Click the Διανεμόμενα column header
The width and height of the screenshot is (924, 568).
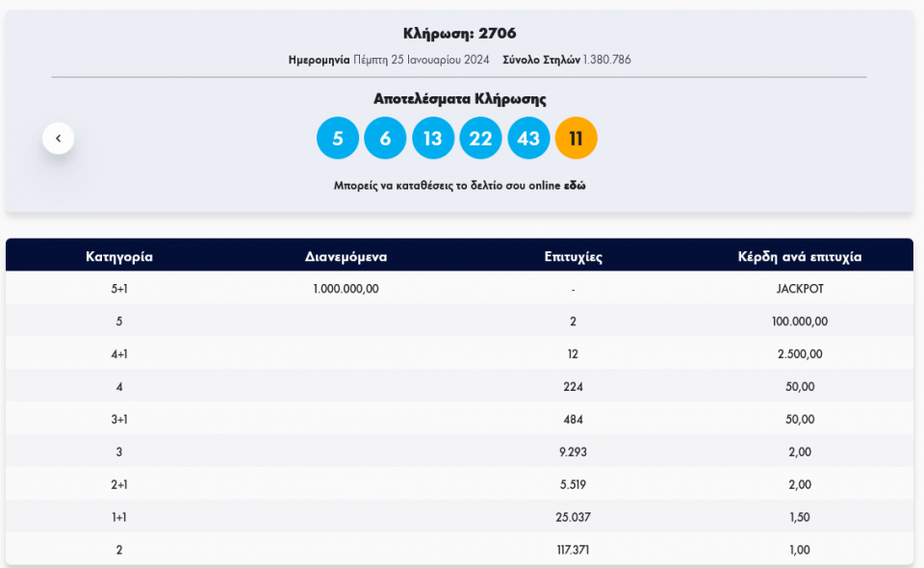coord(346,256)
